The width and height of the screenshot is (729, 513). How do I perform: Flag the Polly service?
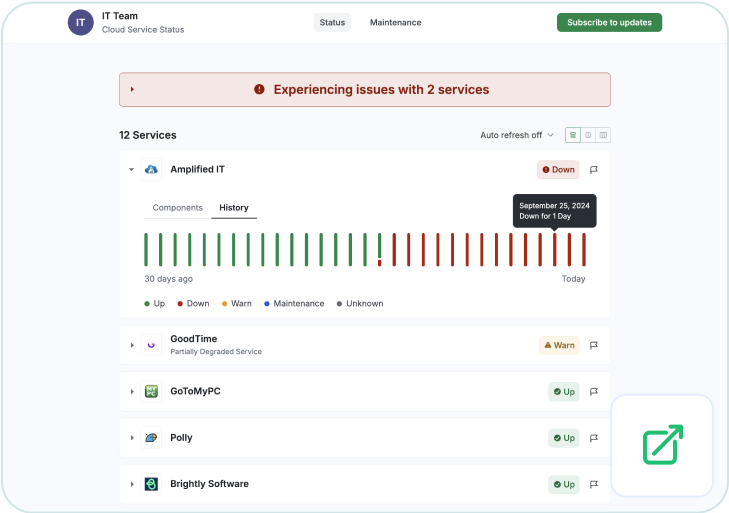(594, 438)
